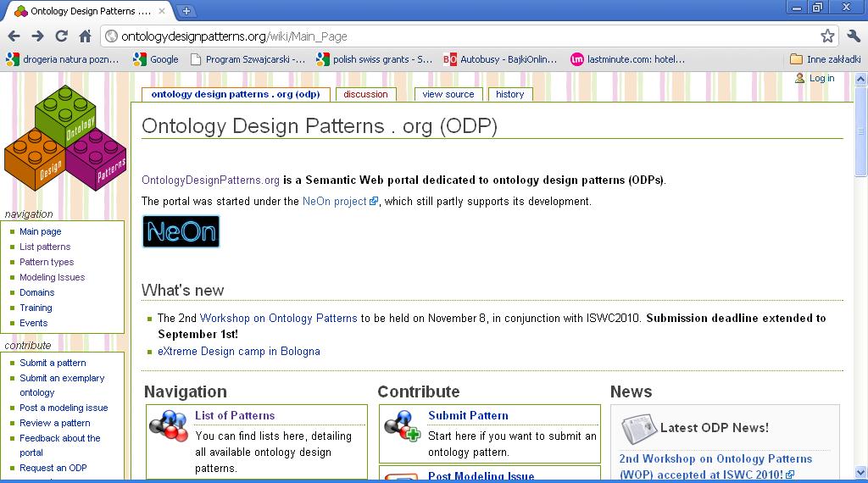Image resolution: width=868 pixels, height=483 pixels.
Task: Open the 'List of Patterns' heading link
Action: click(x=235, y=415)
